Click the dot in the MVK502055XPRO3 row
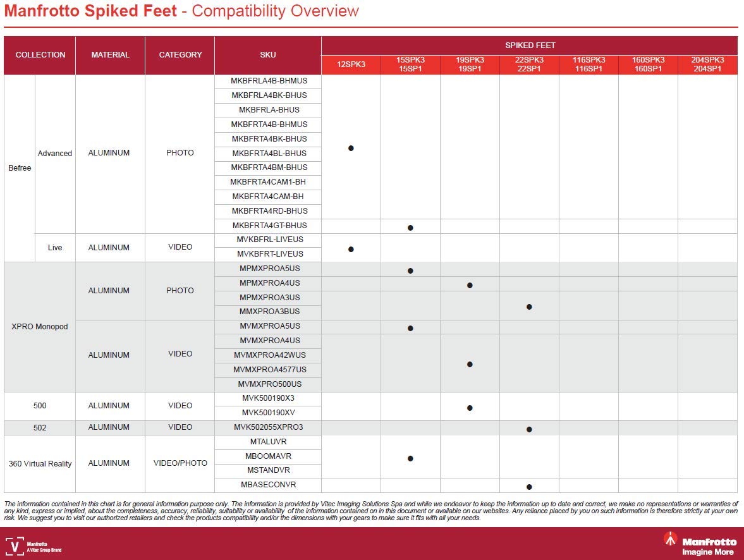Image resolution: width=744 pixels, height=560 pixels. pos(529,429)
